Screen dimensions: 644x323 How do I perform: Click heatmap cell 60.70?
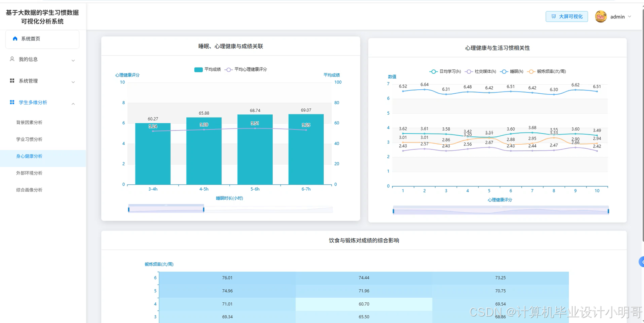pos(364,304)
